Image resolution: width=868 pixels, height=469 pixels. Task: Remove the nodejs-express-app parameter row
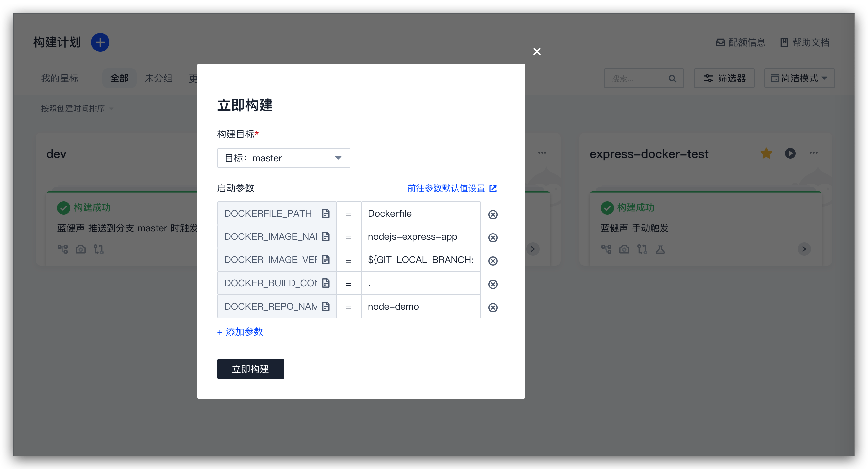(x=493, y=237)
